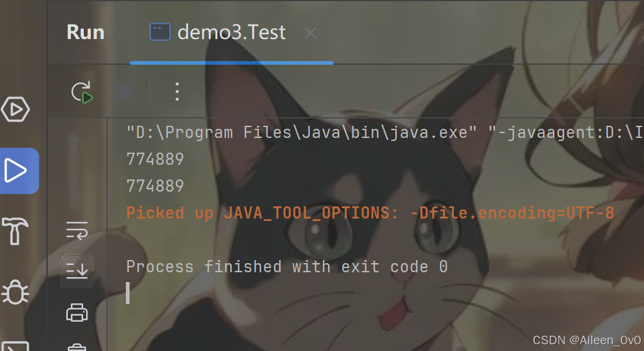This screenshot has height=351, width=644.
Task: Open the Services tool window hexagon icon
Action: pyautogui.click(x=16, y=109)
